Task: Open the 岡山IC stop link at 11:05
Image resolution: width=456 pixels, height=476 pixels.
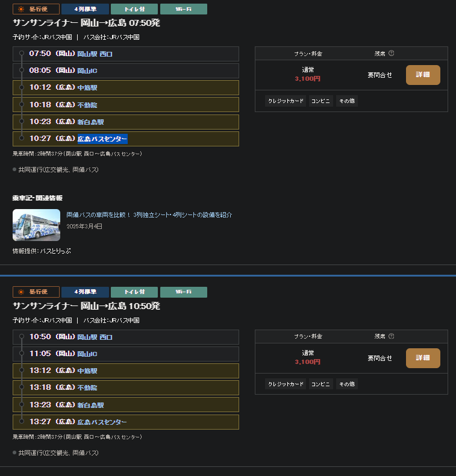Action: 87,354
